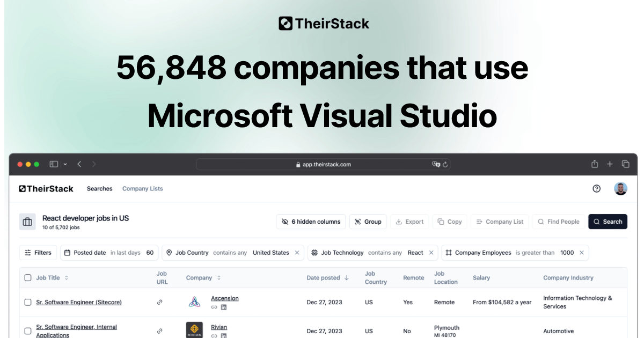Viewport: 644px width, 338px height.
Task: Open Rivian LinkedIn icon
Action: coord(224,336)
